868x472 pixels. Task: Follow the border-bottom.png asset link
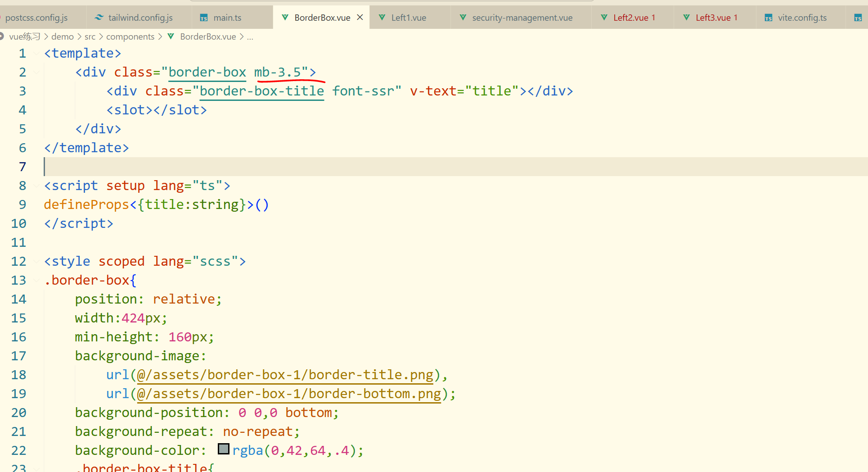coord(289,394)
